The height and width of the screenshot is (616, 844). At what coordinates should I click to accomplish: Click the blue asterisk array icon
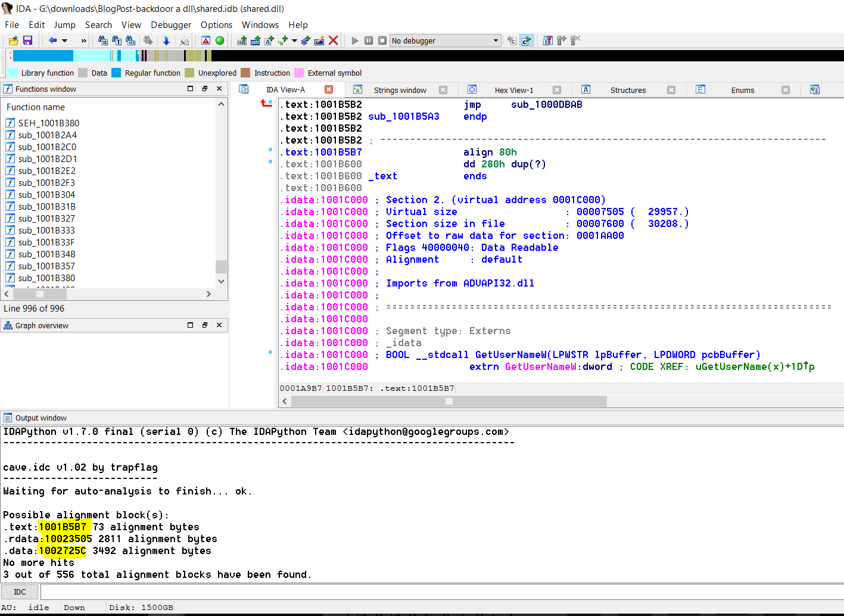tap(306, 41)
